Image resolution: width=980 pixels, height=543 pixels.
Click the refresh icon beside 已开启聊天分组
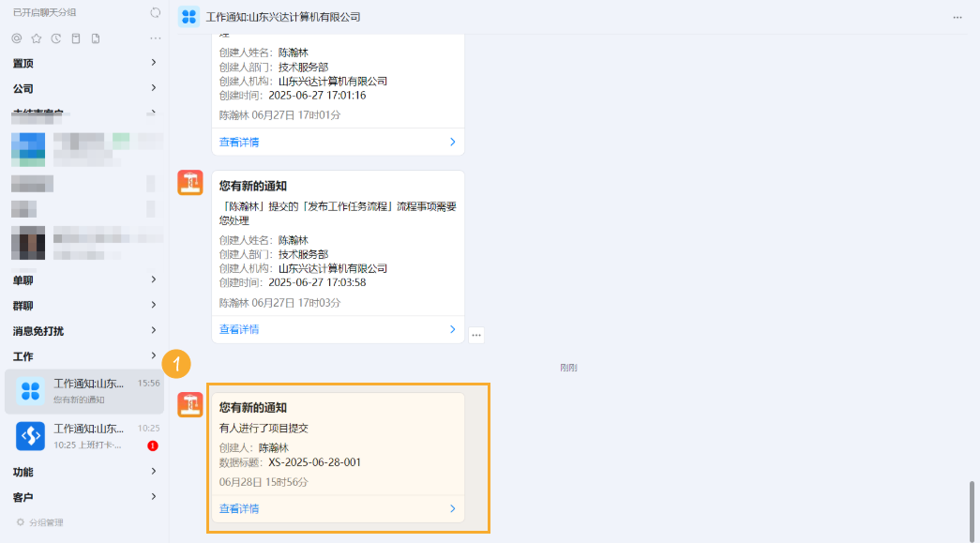(155, 12)
